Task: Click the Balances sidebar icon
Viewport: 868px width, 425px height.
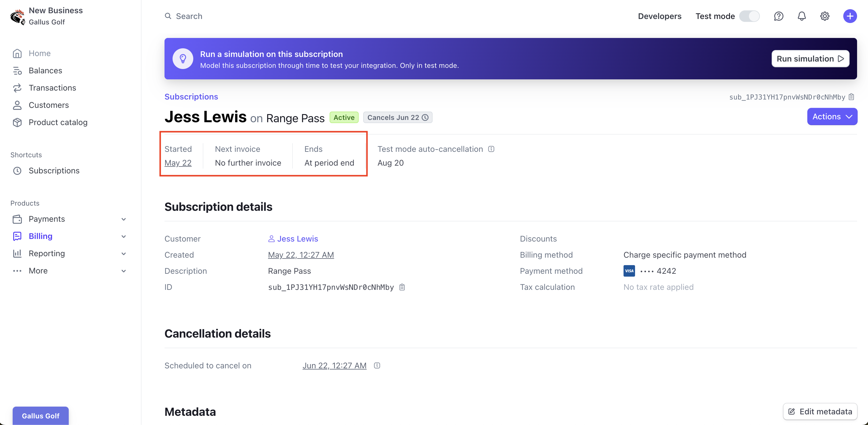Action: pos(17,71)
